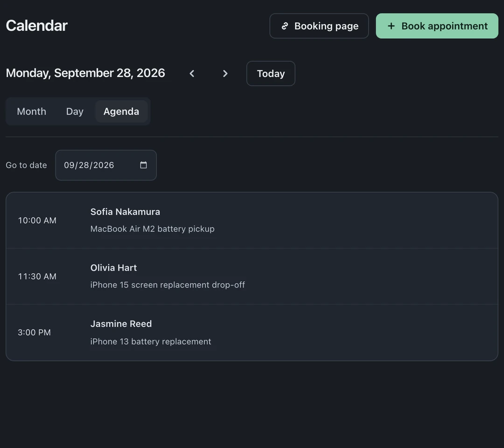The image size is (504, 448).
Task: Click MacBook Air M2 battery pickup text
Action: click(152, 229)
